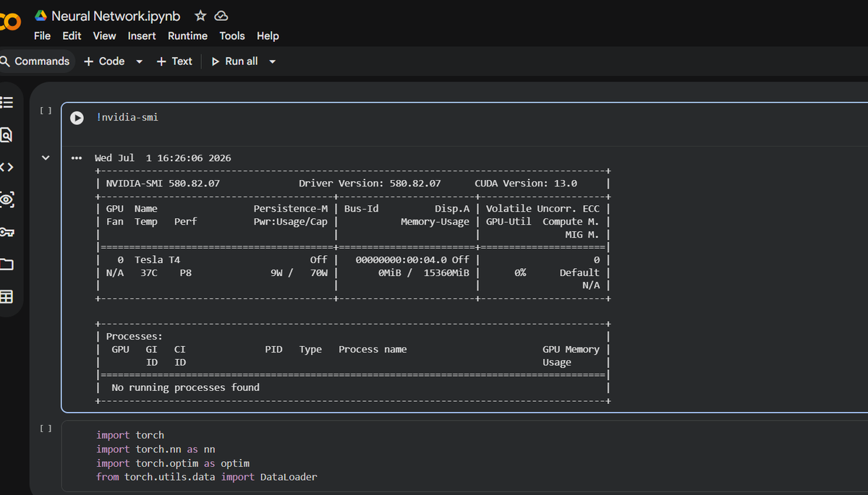
Task: Run the nvidia-smi cell
Action: point(77,118)
